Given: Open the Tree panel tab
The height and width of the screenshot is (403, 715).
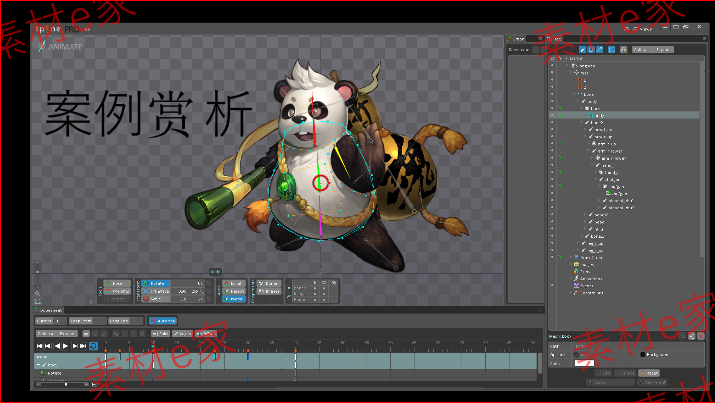Looking at the screenshot, I should tap(556, 39).
